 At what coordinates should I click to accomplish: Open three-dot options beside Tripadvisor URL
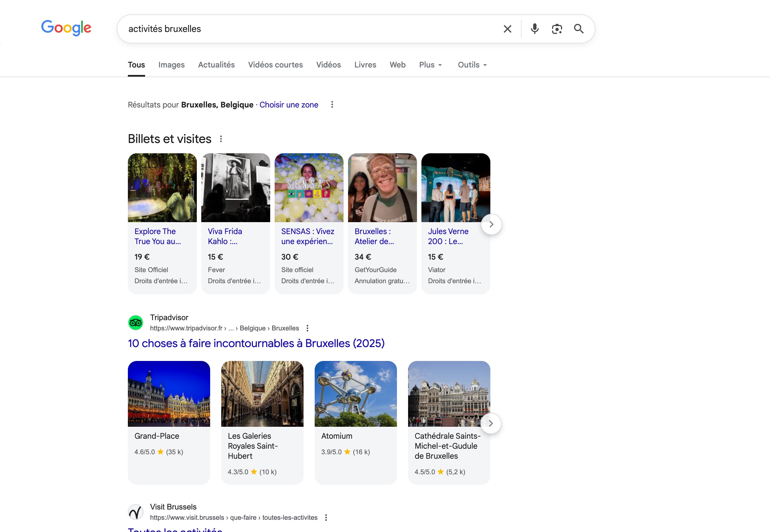click(x=307, y=328)
